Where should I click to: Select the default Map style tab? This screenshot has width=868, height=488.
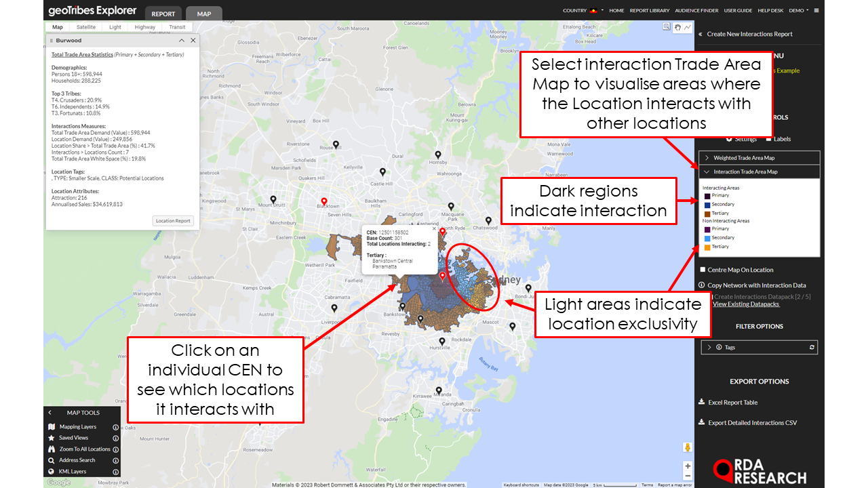[x=58, y=27]
